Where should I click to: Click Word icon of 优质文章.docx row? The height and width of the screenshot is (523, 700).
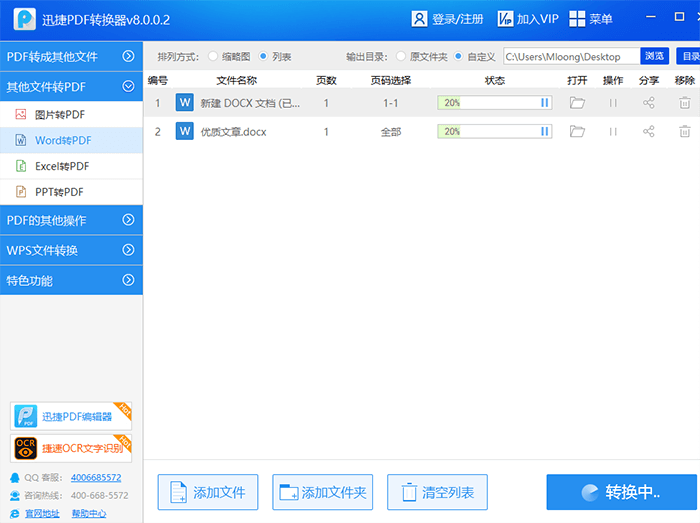click(184, 131)
